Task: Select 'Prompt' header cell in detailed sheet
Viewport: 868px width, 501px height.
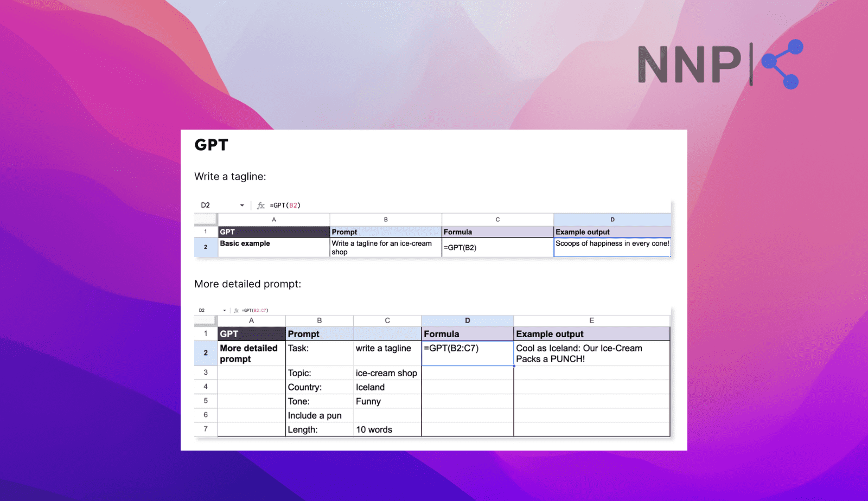Action: [x=320, y=334]
